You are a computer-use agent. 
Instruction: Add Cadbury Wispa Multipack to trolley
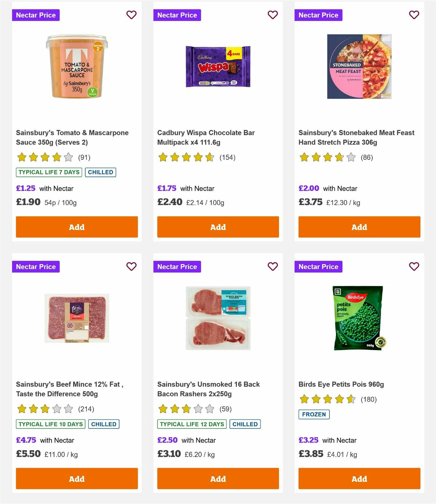pyautogui.click(x=218, y=227)
